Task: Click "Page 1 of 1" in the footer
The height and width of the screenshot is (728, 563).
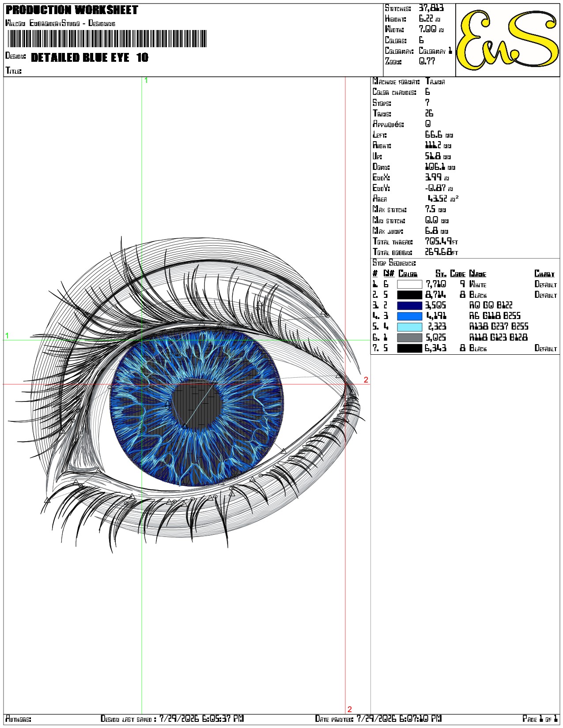Action: pyautogui.click(x=540, y=719)
